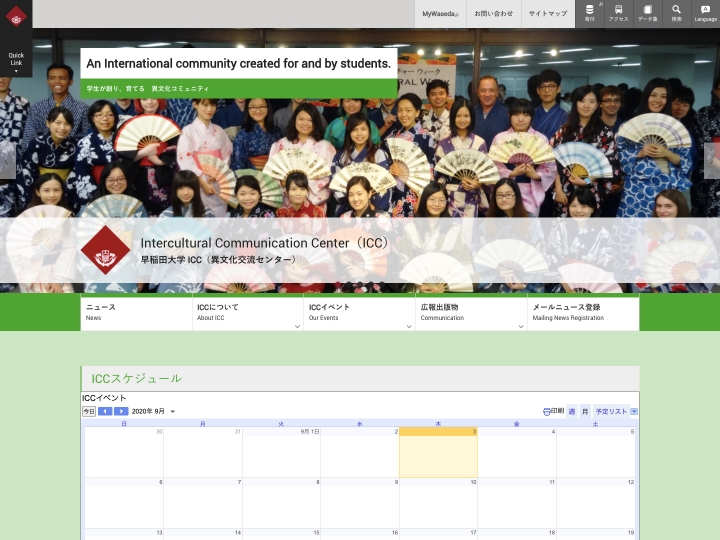720x540 pixels.
Task: Click the 今日 today button
Action: click(89, 411)
